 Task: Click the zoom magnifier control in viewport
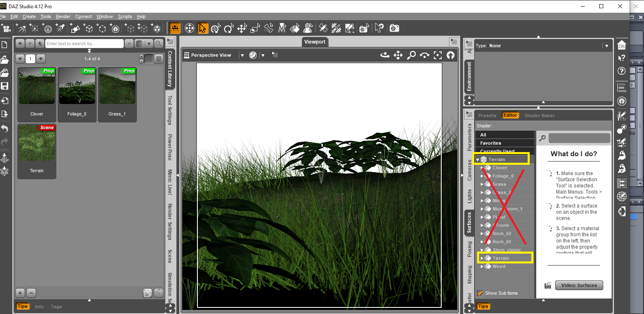[x=411, y=55]
